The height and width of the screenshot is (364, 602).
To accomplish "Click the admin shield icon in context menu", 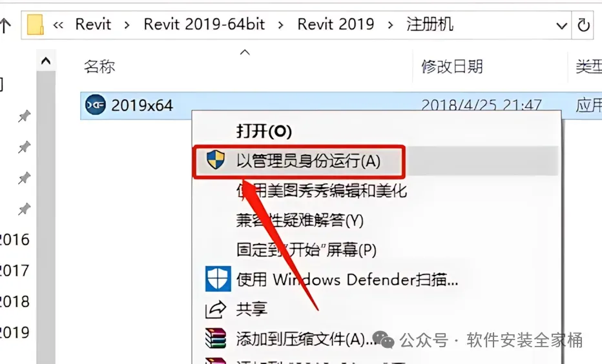I will 215,159.
